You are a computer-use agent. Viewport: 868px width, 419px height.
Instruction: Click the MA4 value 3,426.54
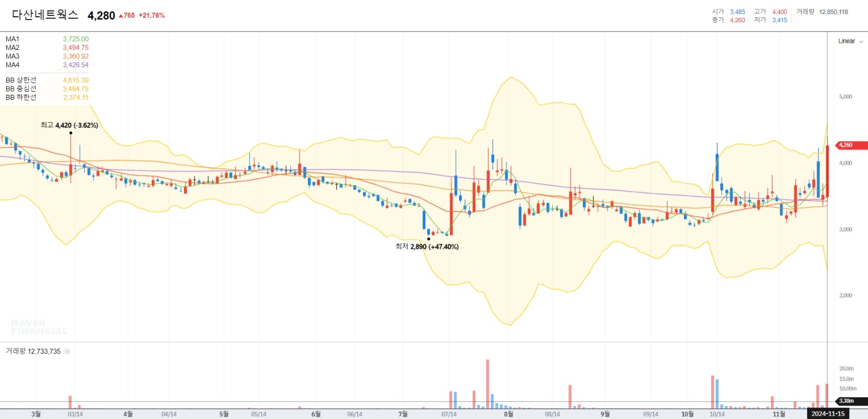[76, 65]
